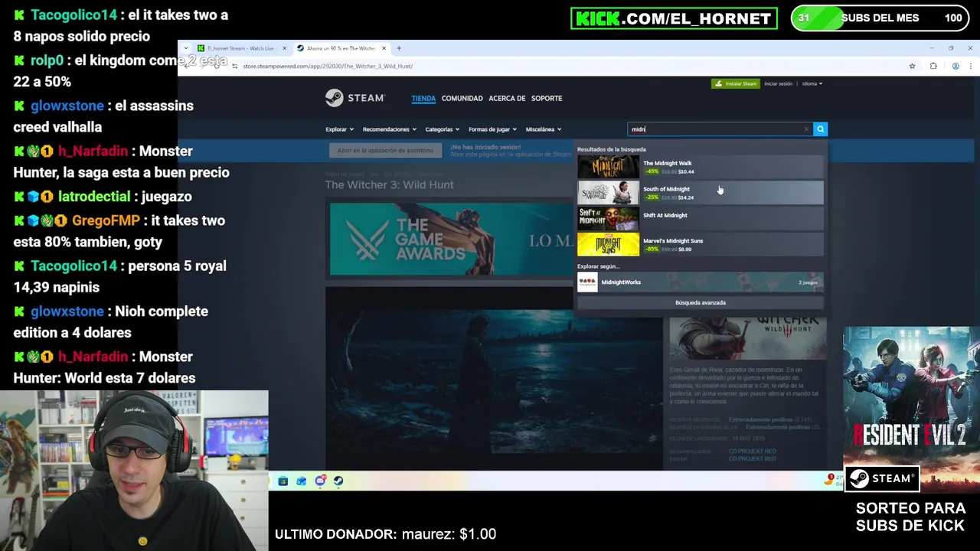The image size is (980, 551).
Task: Click the browser address bar URL
Action: [x=328, y=66]
